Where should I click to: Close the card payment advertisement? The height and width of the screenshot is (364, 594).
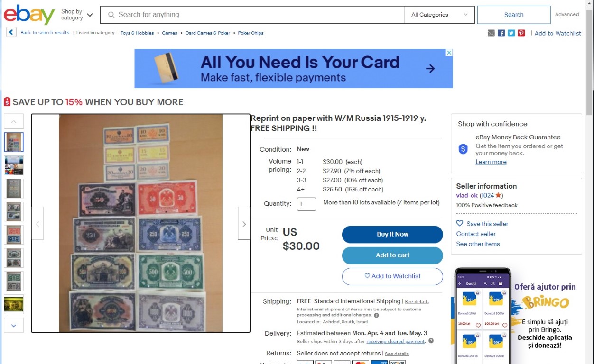pos(449,53)
